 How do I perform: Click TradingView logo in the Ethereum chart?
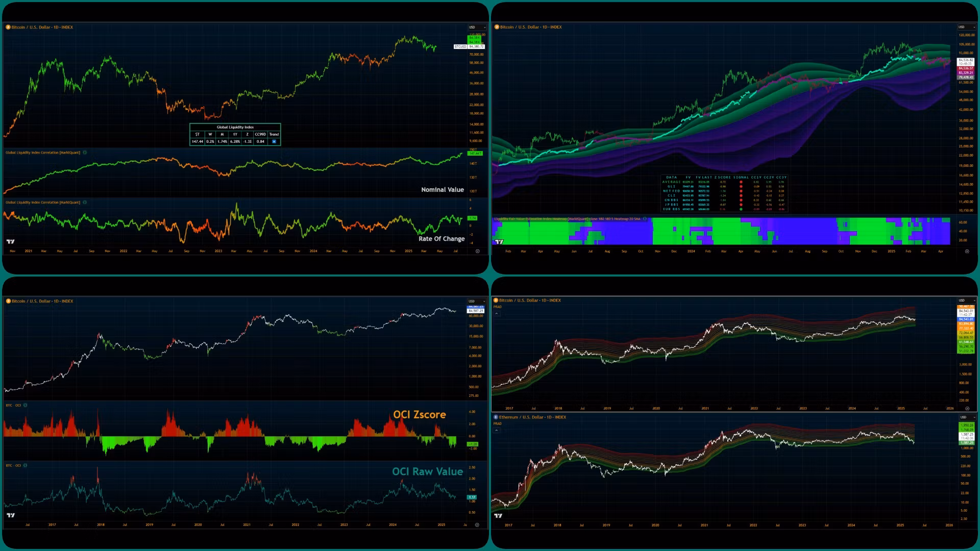click(498, 516)
